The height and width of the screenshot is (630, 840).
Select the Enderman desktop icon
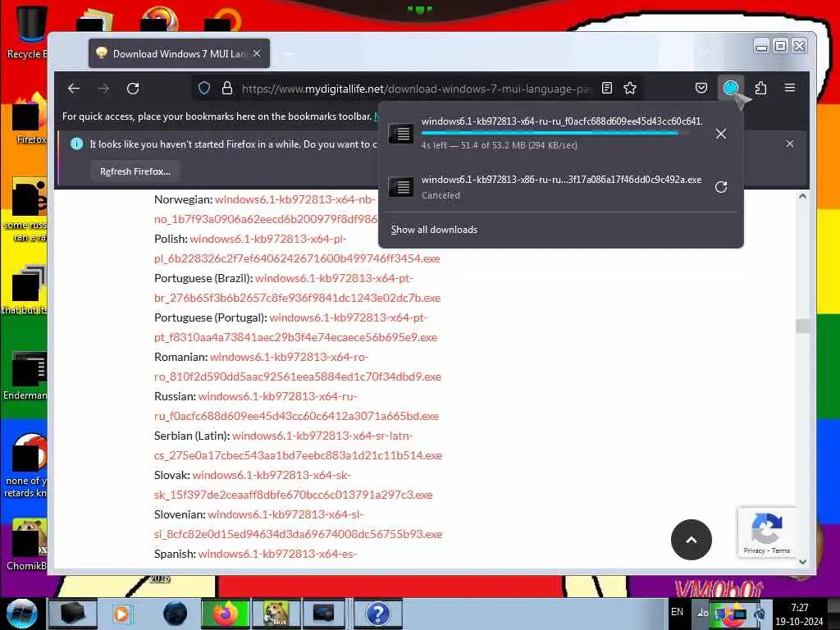point(27,376)
